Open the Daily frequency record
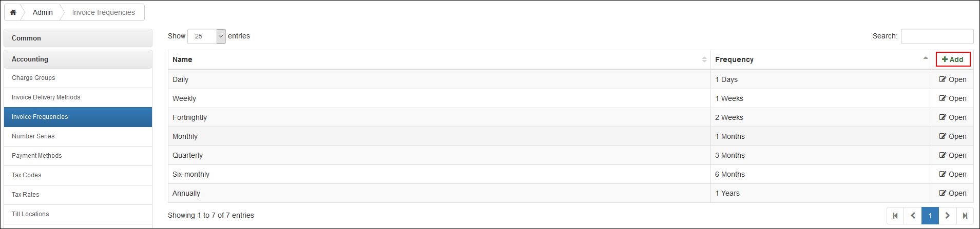 [x=953, y=79]
